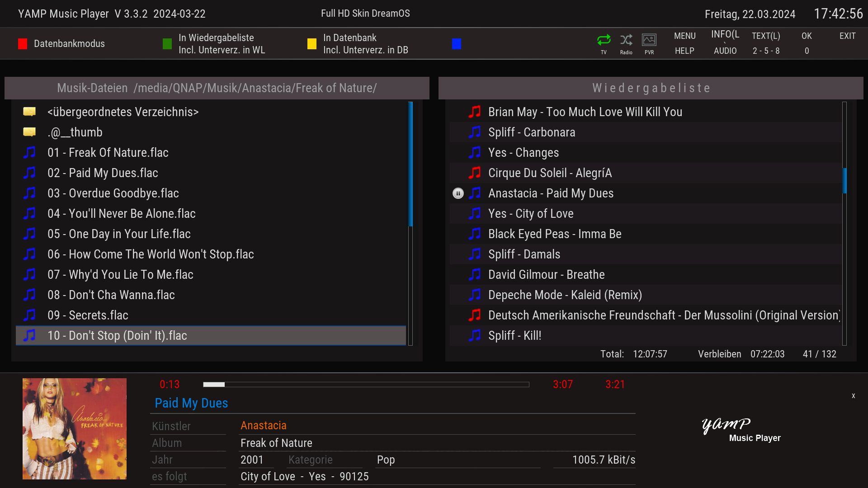The height and width of the screenshot is (488, 868).
Task: Click the MENU label in top bar
Action: (x=684, y=36)
